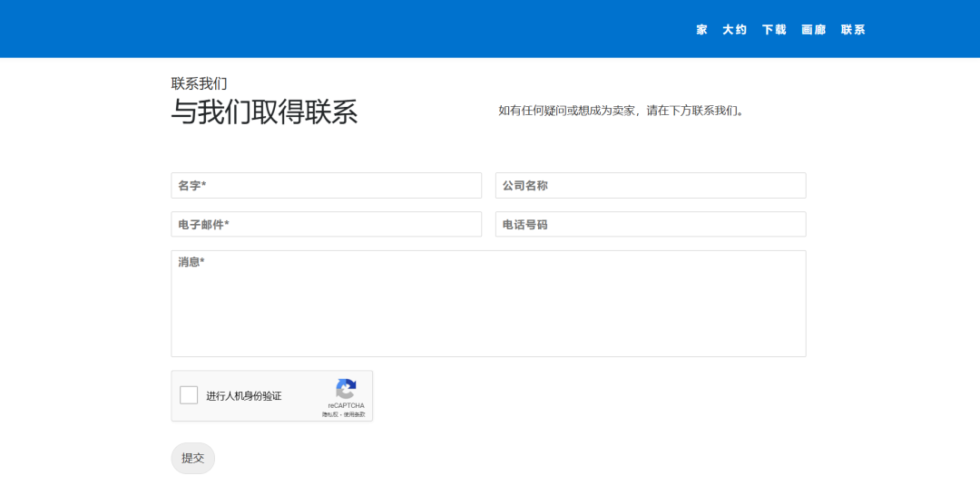Open the reCAPTCHA 隐私权 link
980x495 pixels.
(329, 414)
